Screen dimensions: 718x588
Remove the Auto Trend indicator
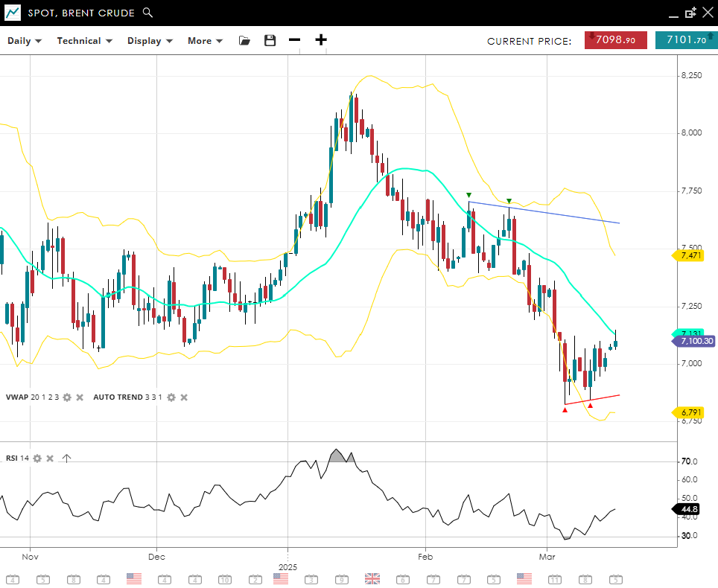coord(184,397)
